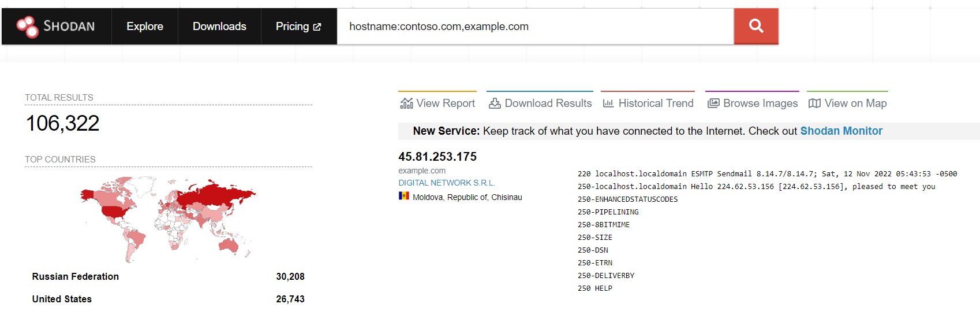Viewport: 980px width, 311px height.
Task: Click the external link icon beside Pricing
Action: [317, 27]
